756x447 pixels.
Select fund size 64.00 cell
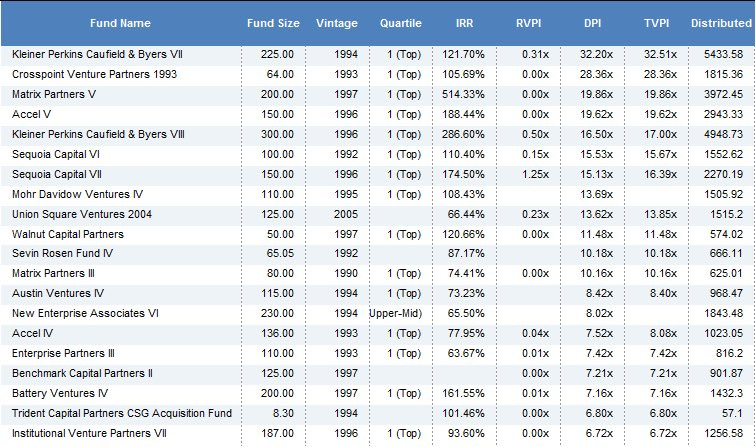(x=280, y=75)
